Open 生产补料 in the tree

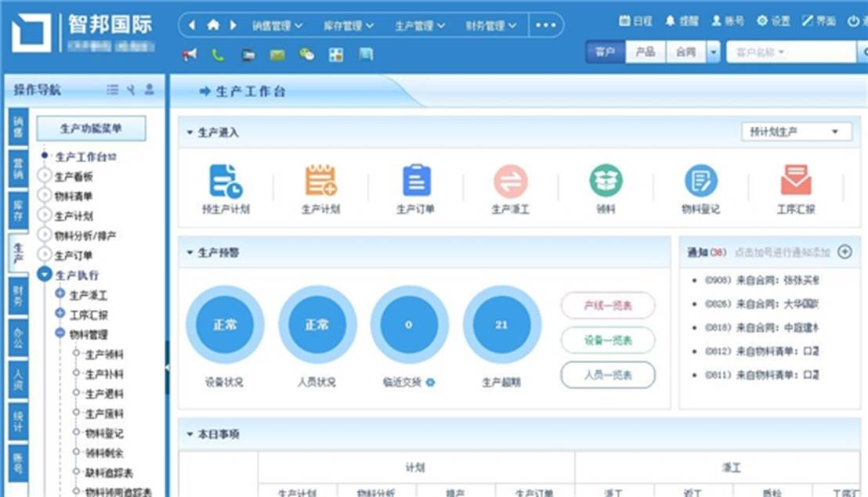(x=104, y=374)
